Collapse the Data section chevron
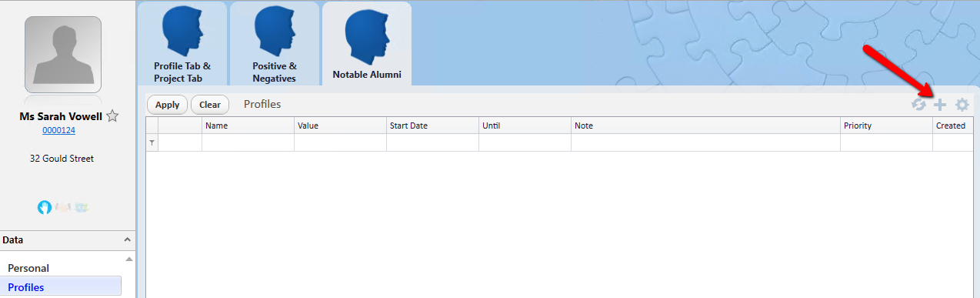 point(127,240)
